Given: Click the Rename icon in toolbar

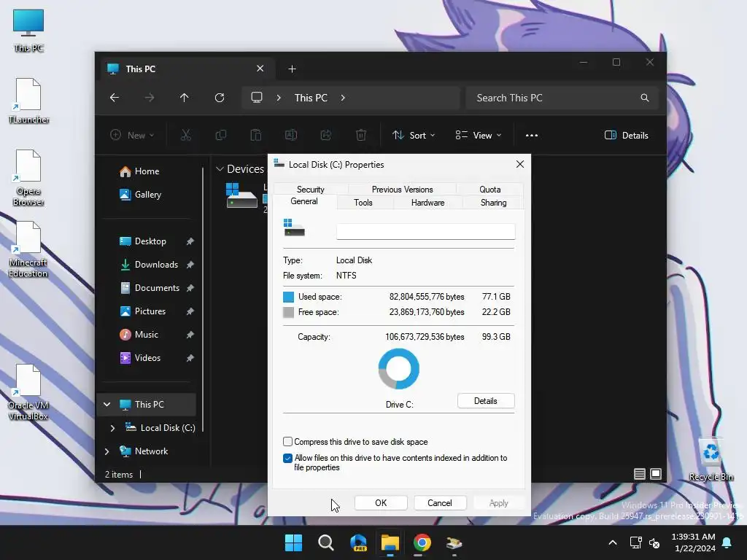Looking at the screenshot, I should pos(291,135).
